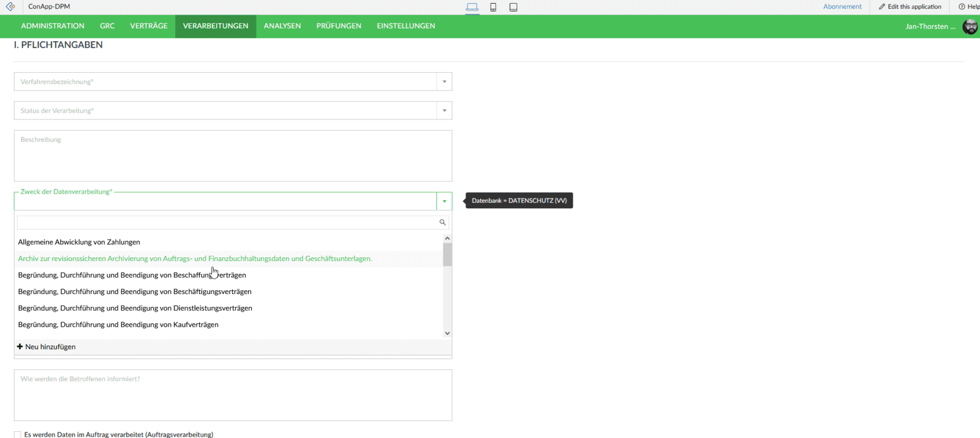
Task: Click the ConApp logo icon
Action: pos(10,7)
